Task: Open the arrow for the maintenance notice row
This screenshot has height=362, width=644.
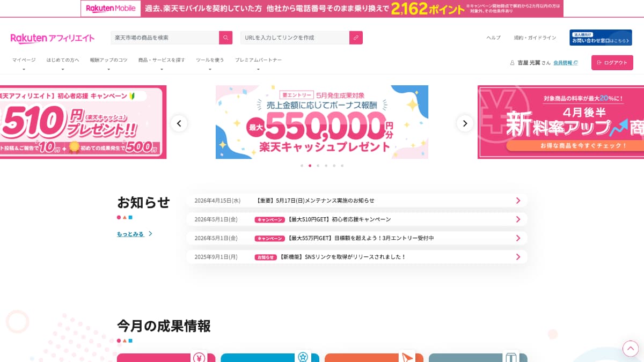Action: click(518, 201)
